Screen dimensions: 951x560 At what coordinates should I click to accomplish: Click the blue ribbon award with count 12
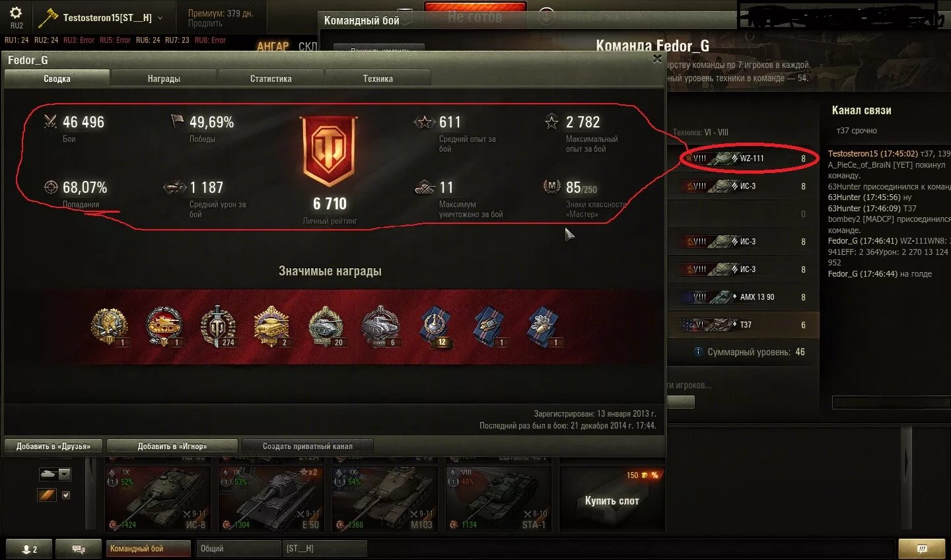tap(435, 326)
